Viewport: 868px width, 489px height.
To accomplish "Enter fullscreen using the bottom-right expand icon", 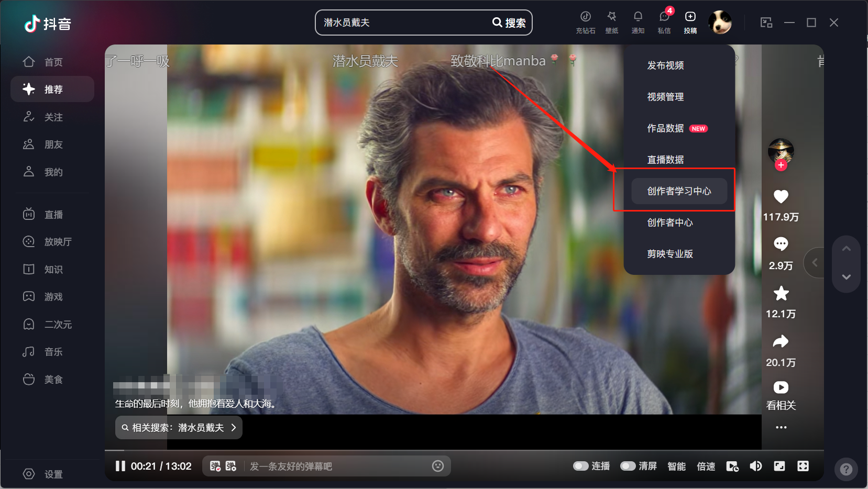I will [803, 466].
